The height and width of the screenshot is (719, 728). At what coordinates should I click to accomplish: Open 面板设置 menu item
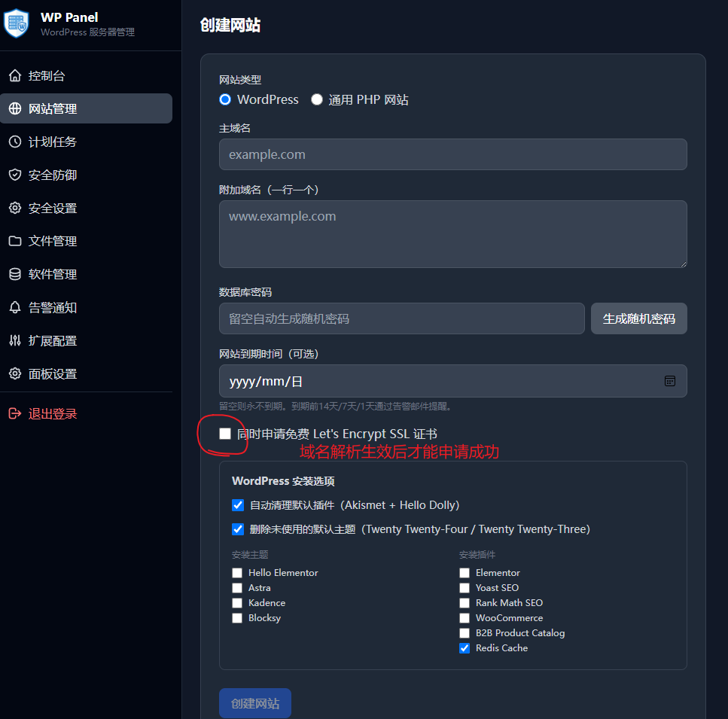[x=86, y=373]
